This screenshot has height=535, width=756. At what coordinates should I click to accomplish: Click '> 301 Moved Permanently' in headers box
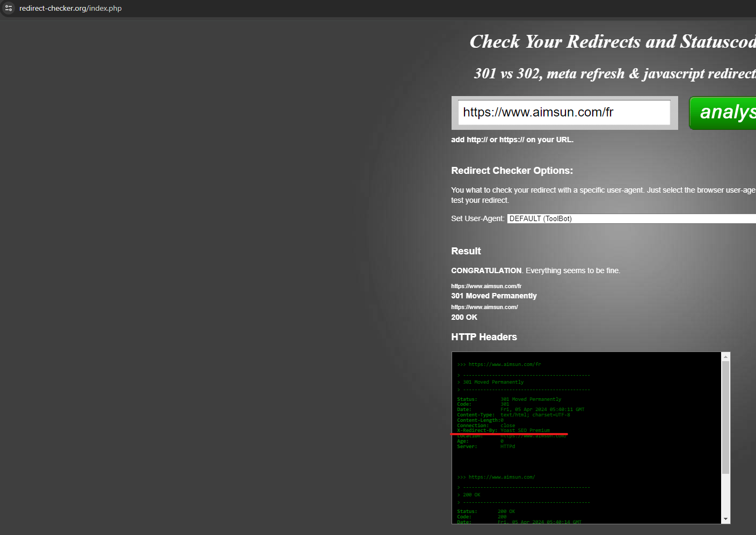pyautogui.click(x=490, y=382)
